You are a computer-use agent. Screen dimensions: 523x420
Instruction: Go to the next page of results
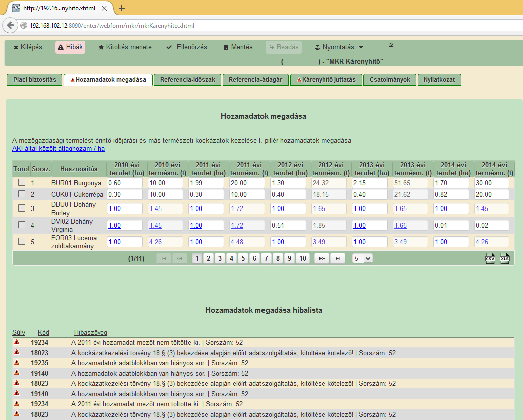(322, 258)
